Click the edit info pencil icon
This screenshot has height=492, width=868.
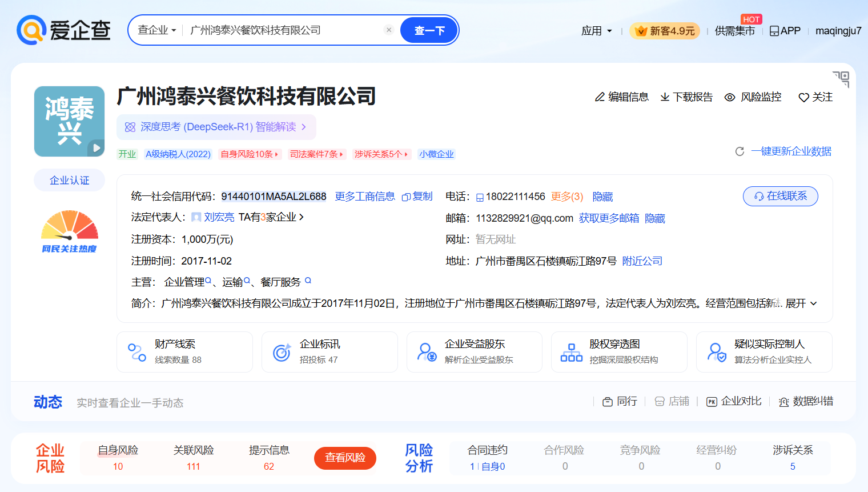coord(600,97)
